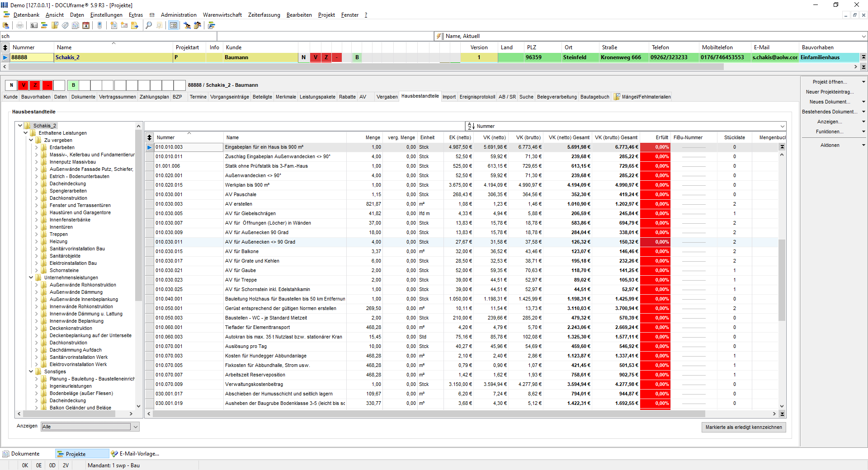Screen dimensions: 868x470
Task: Open the documents toolbar icon
Action: coord(75,25)
